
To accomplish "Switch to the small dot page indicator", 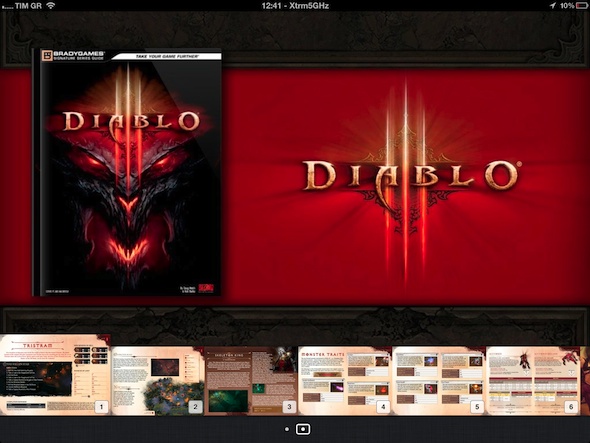I will [287, 429].
